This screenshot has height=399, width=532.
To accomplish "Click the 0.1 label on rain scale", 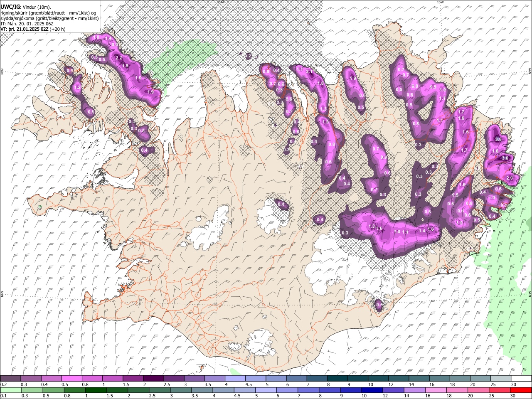I will (3, 396).
